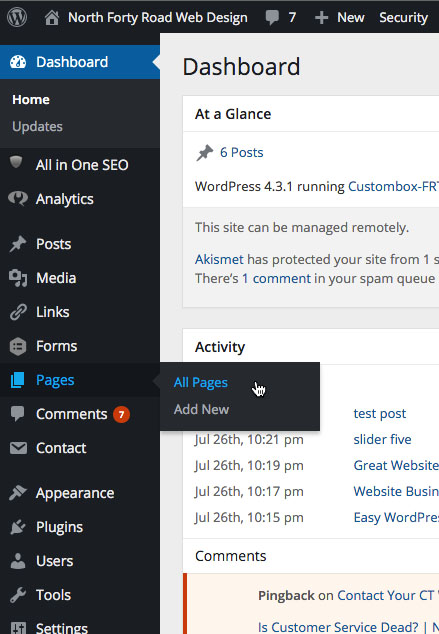Click the Akismet link
Image resolution: width=439 pixels, height=634 pixels.
point(219,260)
